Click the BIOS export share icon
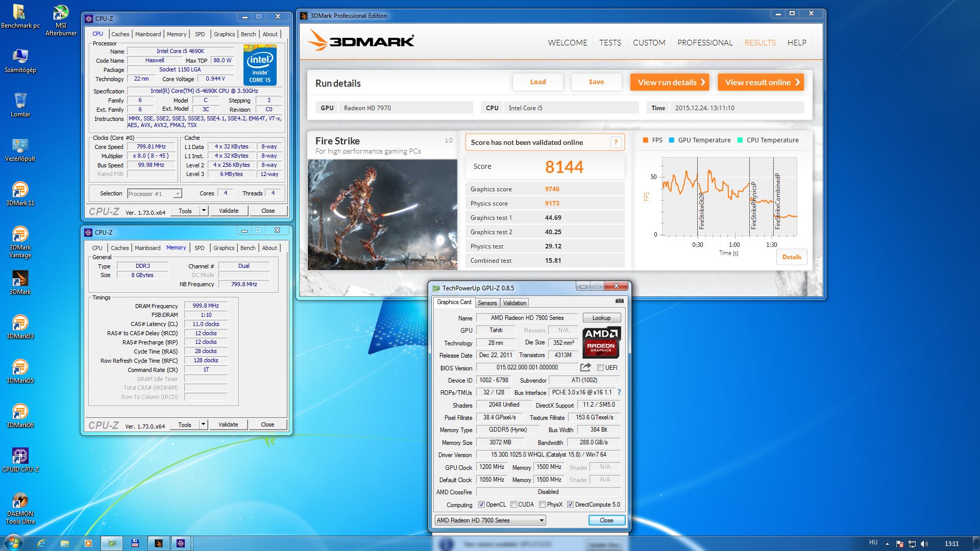980x551 pixels. (585, 367)
